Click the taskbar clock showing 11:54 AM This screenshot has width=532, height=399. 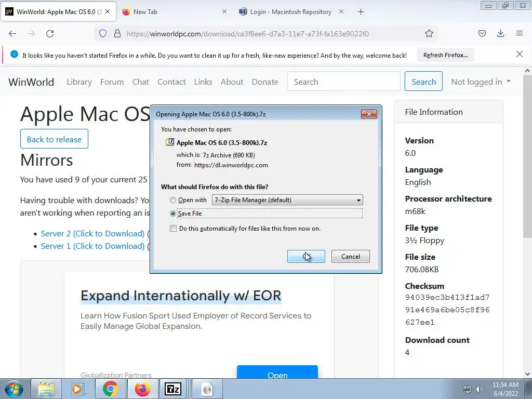[x=505, y=389]
